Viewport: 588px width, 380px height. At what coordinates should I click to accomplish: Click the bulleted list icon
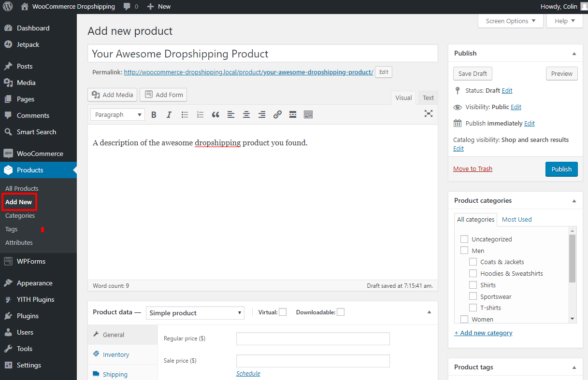tap(185, 115)
